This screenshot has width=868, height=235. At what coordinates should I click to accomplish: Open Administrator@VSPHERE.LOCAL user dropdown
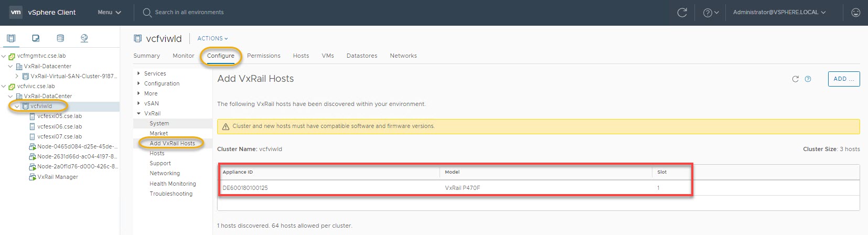(x=779, y=13)
